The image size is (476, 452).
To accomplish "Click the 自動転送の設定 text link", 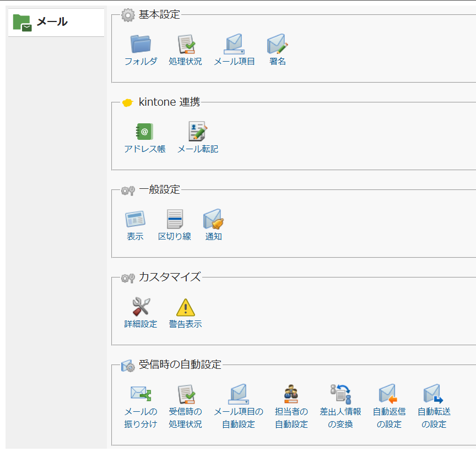I will (x=434, y=418).
